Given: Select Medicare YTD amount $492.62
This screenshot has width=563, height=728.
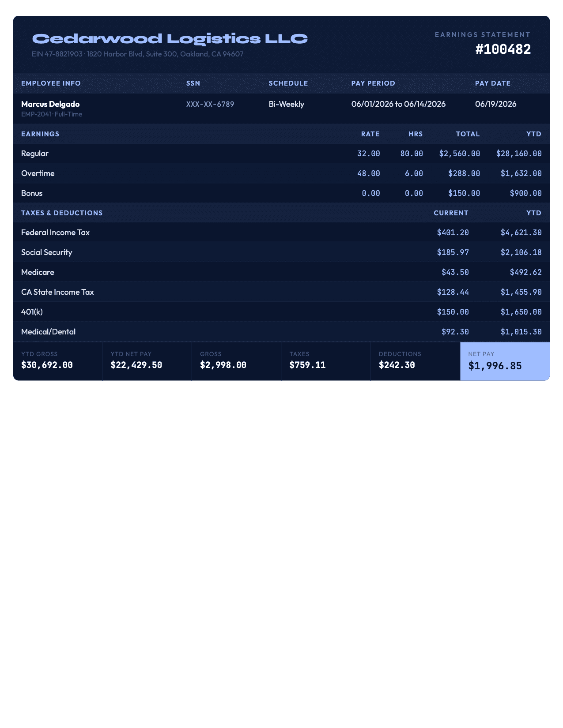Looking at the screenshot, I should tap(526, 272).
